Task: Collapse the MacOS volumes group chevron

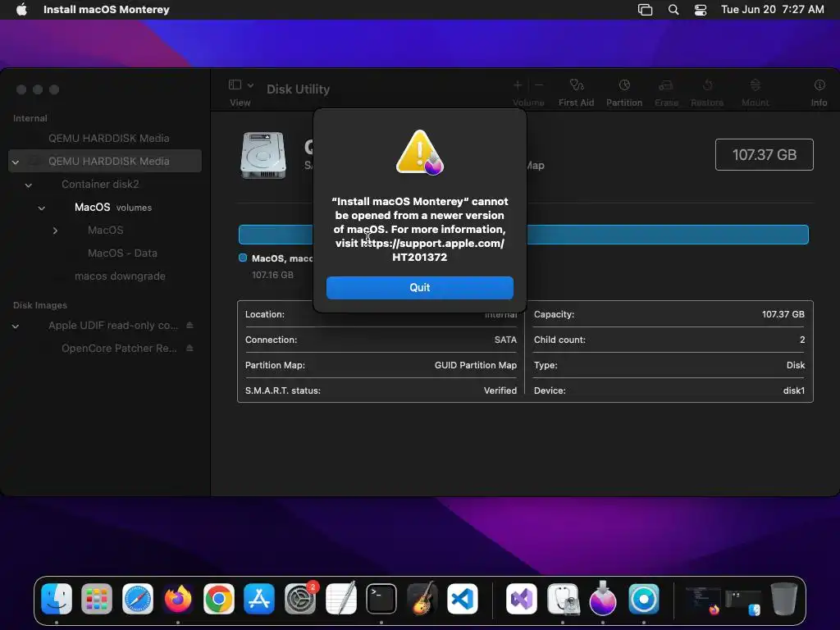Action: (41, 208)
